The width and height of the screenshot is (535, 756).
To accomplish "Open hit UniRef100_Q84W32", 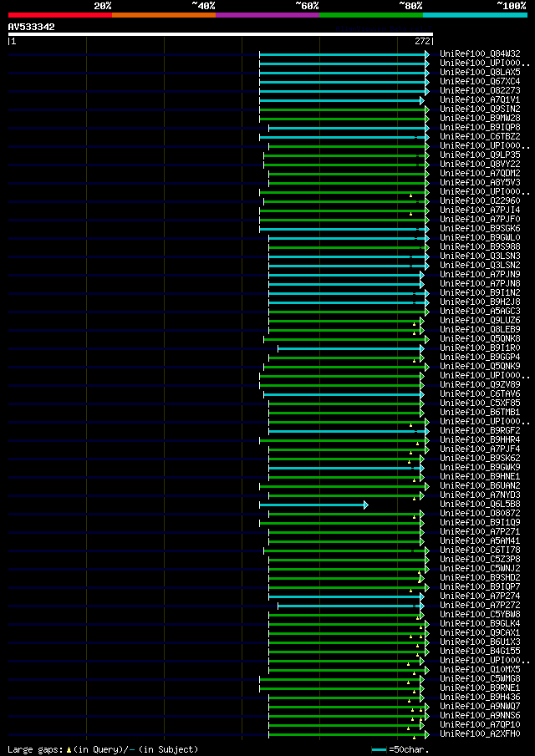I will (x=480, y=53).
